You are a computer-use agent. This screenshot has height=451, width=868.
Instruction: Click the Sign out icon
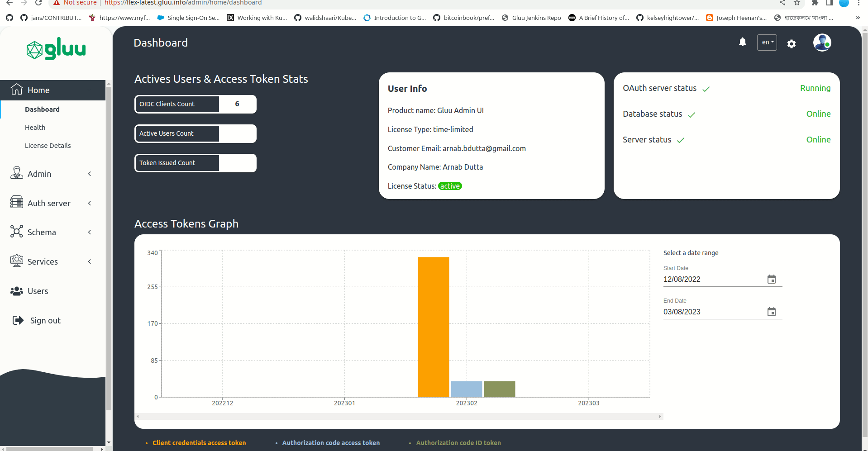pyautogui.click(x=17, y=320)
